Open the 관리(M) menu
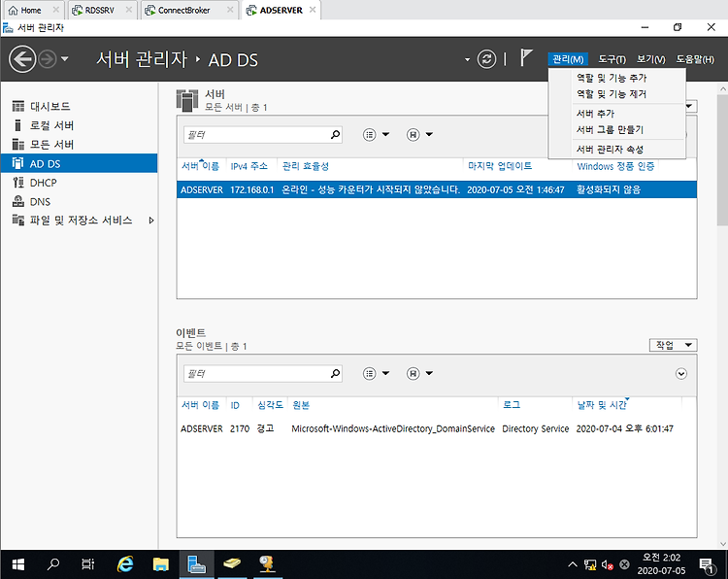 568,59
